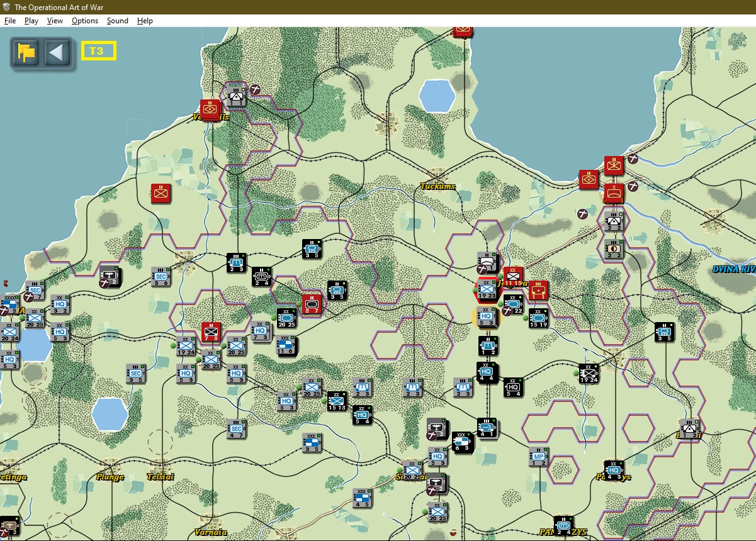Select the grey SEC unit 3 5
The height and width of the screenshot is (541, 756).
135,373
